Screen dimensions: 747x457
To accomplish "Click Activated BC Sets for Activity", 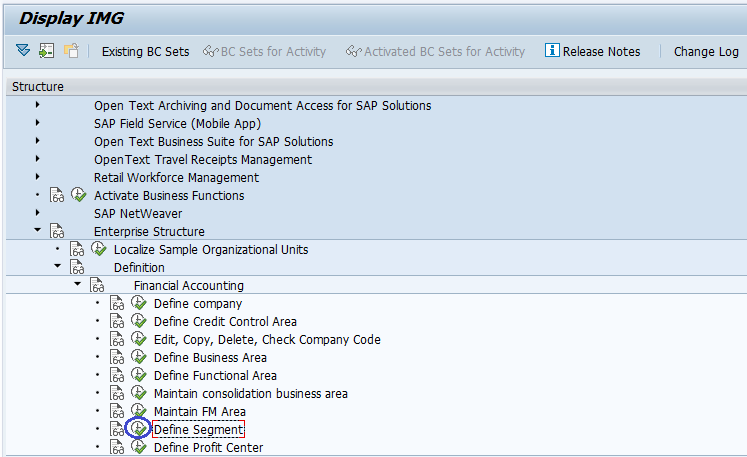I will pos(435,51).
